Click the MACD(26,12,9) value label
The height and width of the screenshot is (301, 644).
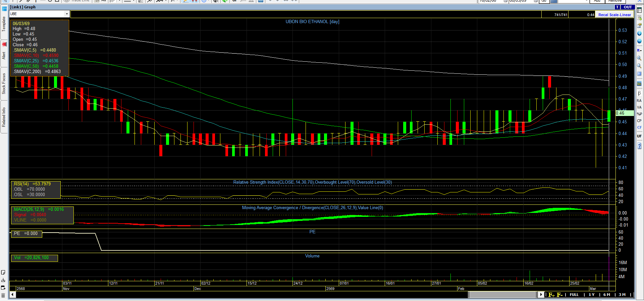click(x=39, y=209)
